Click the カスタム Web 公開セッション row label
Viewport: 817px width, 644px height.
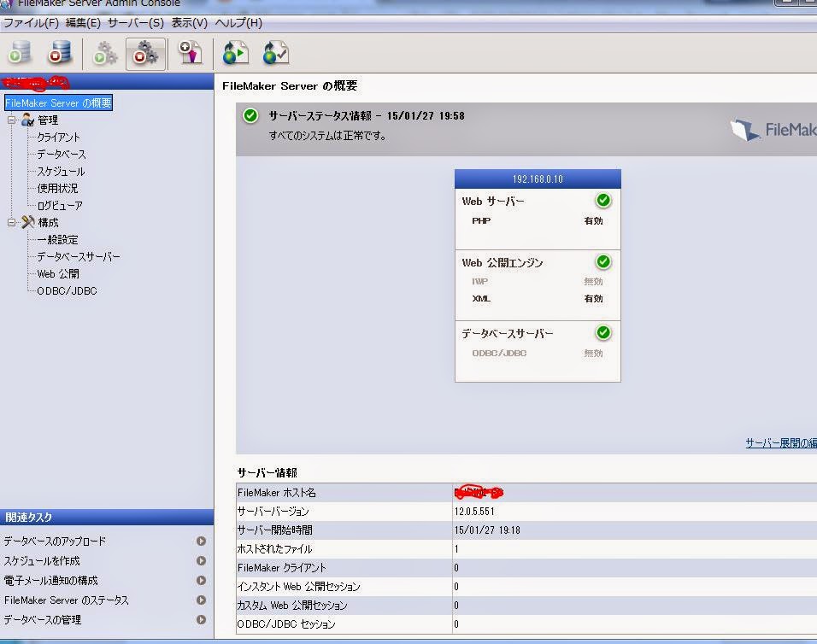291,605
